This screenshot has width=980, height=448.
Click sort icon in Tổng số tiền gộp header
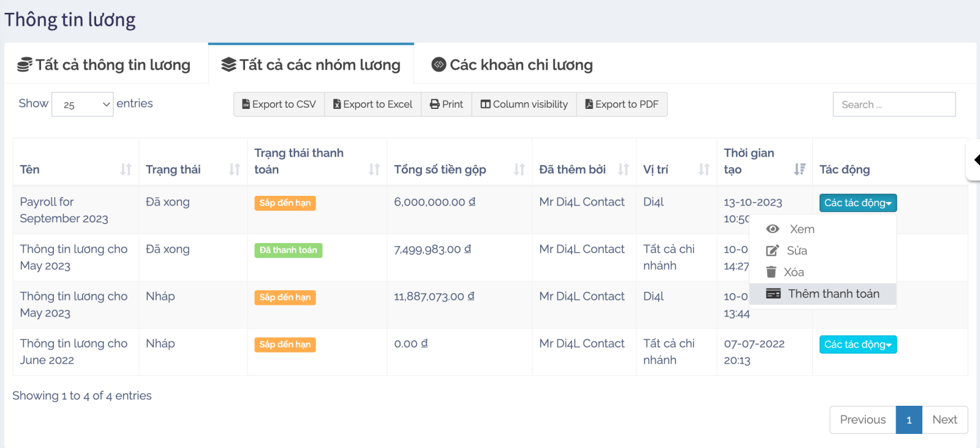tap(519, 170)
